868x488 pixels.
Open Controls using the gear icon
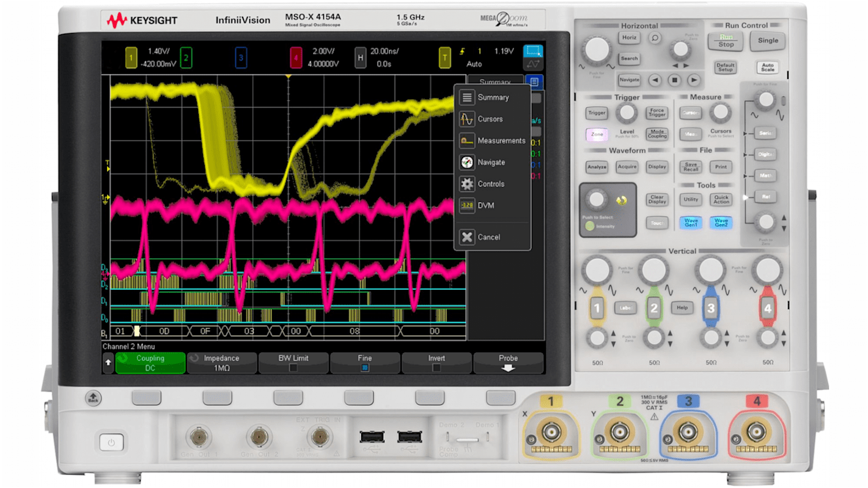pos(466,183)
